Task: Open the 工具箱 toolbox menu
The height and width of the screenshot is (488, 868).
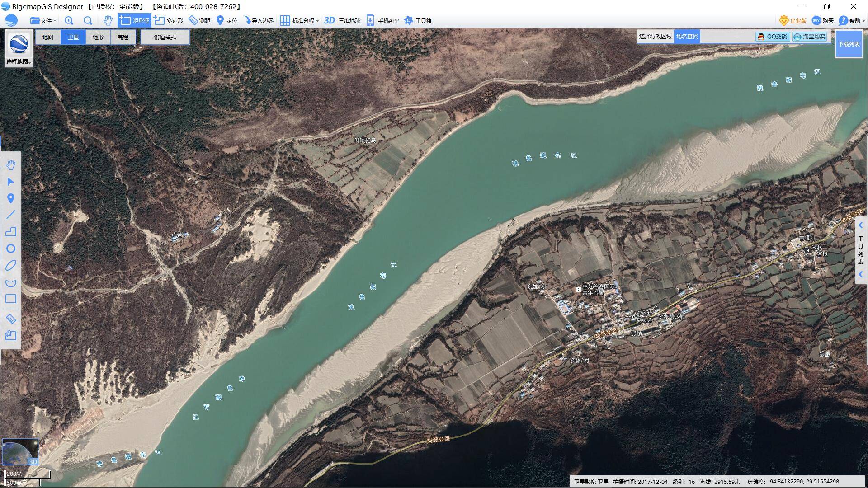Action: pyautogui.click(x=418, y=20)
